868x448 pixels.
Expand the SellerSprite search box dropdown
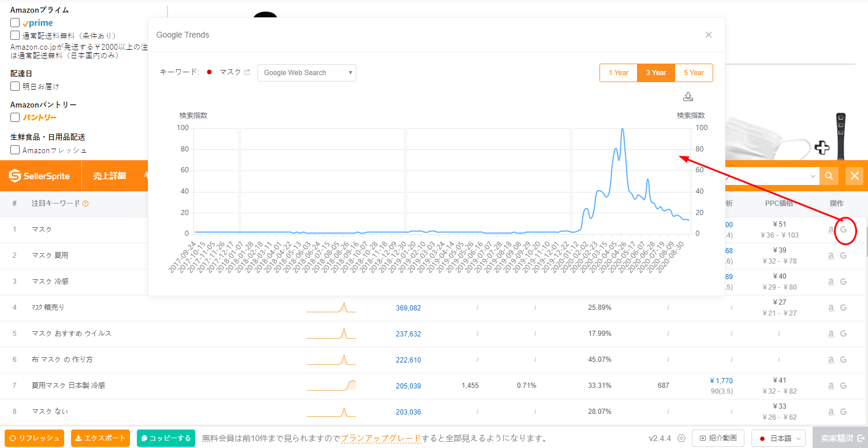click(813, 176)
